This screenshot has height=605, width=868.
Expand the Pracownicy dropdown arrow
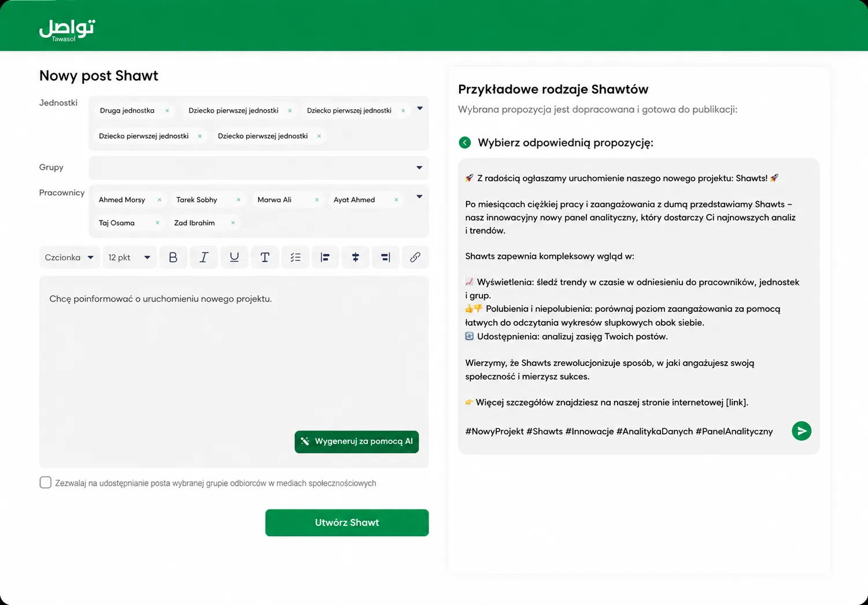pyautogui.click(x=419, y=197)
